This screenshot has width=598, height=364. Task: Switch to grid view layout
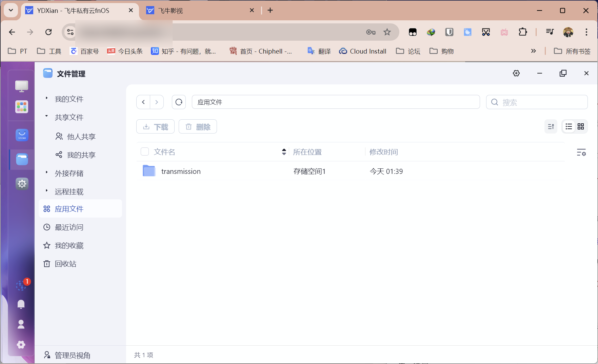(581, 126)
